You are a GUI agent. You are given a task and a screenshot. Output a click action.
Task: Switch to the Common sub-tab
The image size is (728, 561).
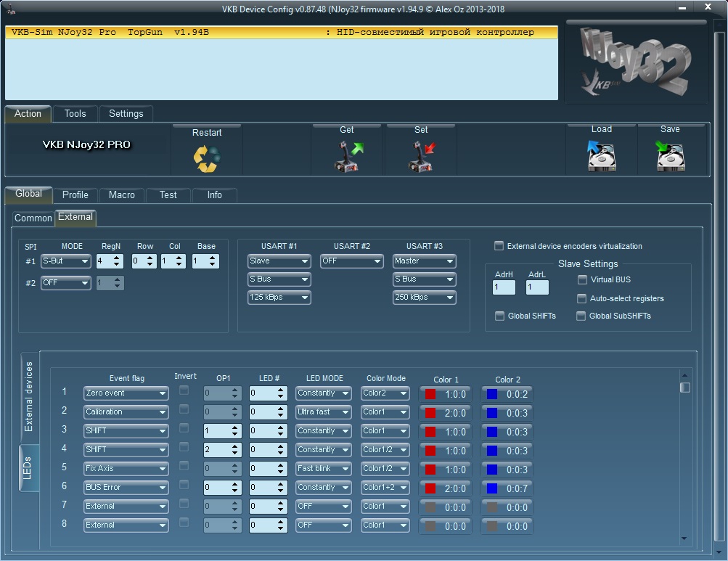[x=33, y=218]
